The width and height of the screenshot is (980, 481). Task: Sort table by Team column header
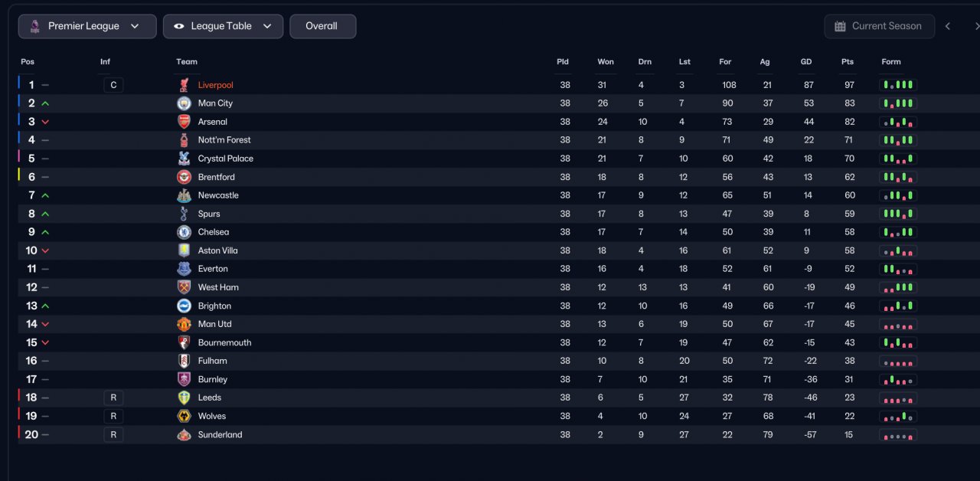click(x=187, y=62)
